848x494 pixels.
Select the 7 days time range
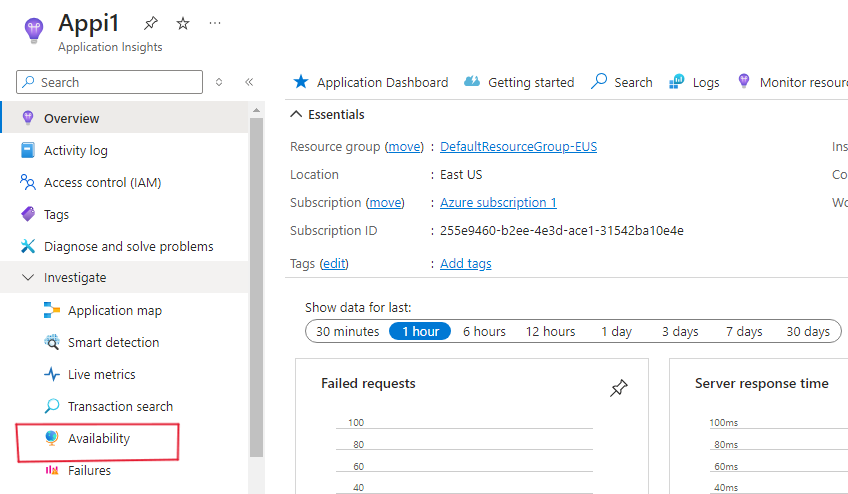pos(744,331)
